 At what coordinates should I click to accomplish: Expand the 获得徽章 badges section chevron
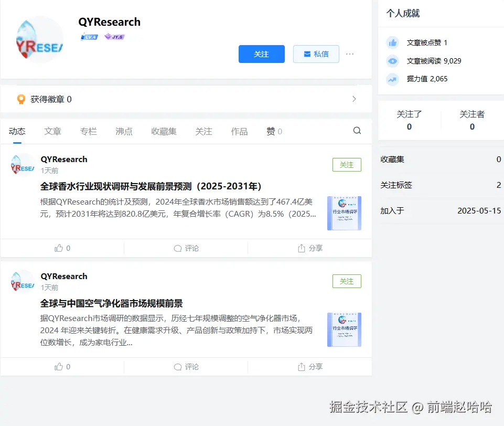(354, 99)
